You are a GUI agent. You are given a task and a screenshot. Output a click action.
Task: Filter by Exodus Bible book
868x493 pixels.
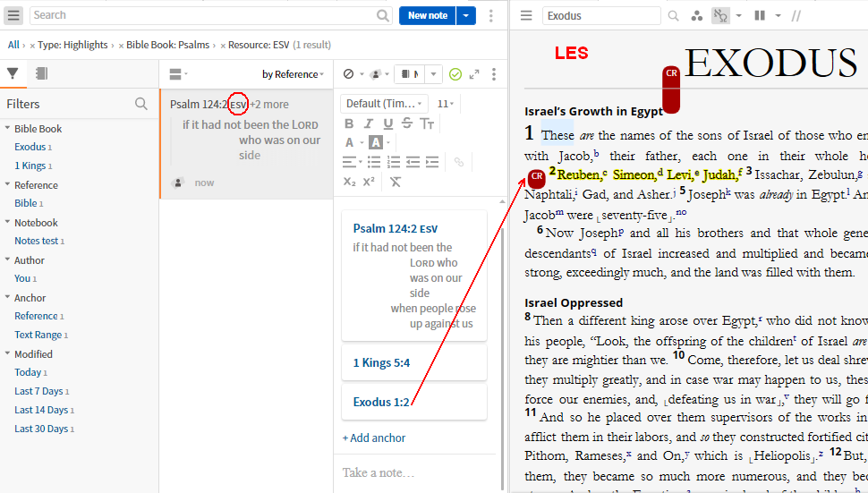30,147
